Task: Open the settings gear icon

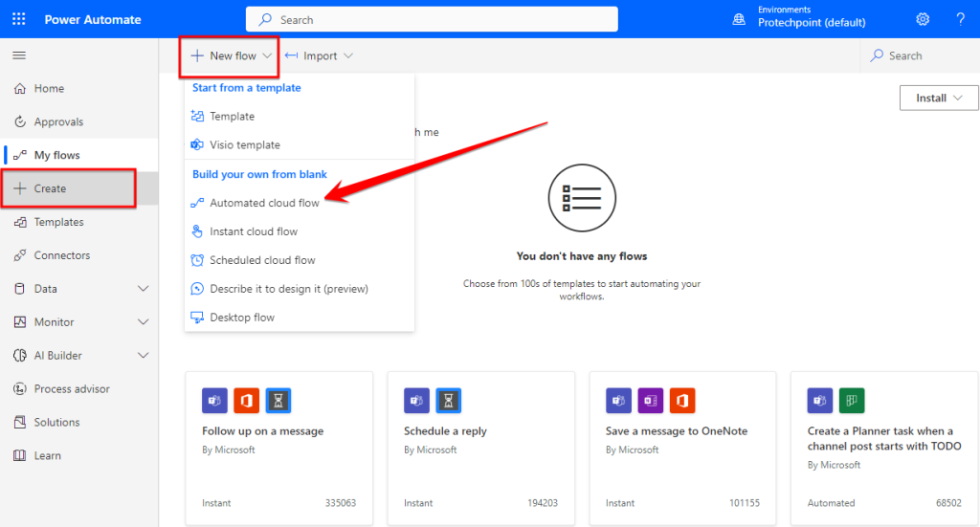Action: pyautogui.click(x=923, y=19)
